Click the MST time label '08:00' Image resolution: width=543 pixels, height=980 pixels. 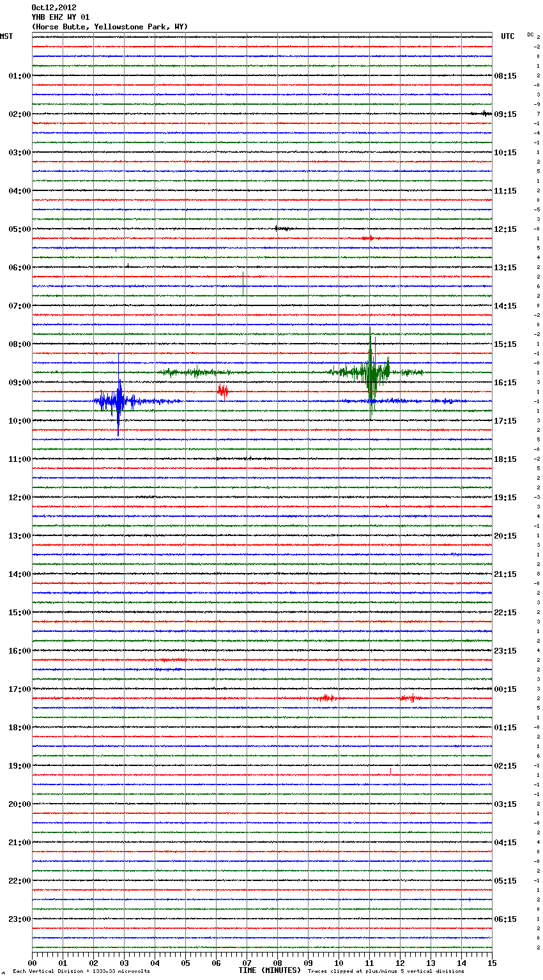(20, 344)
